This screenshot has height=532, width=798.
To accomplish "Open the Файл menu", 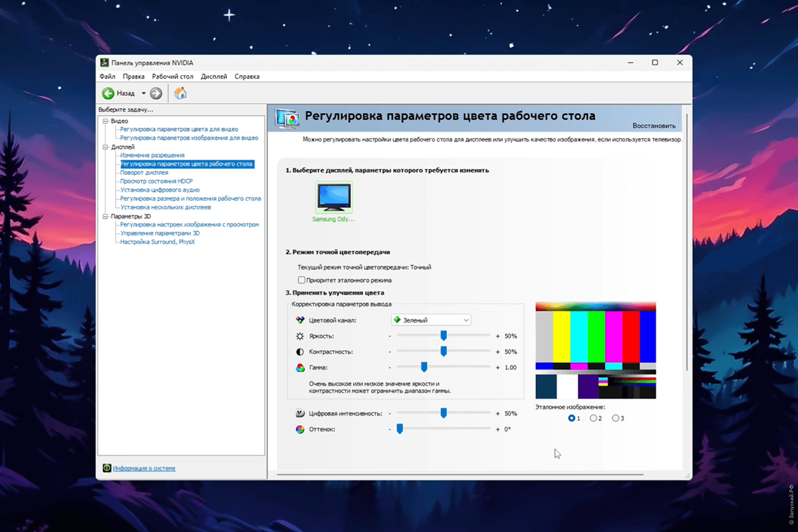I will 107,76.
